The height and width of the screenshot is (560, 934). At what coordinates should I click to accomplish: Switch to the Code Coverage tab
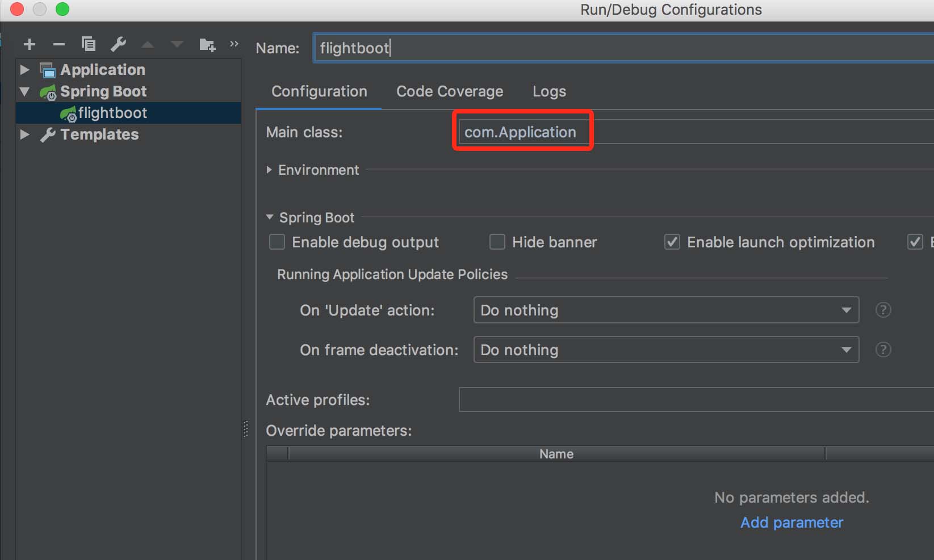[x=449, y=91]
